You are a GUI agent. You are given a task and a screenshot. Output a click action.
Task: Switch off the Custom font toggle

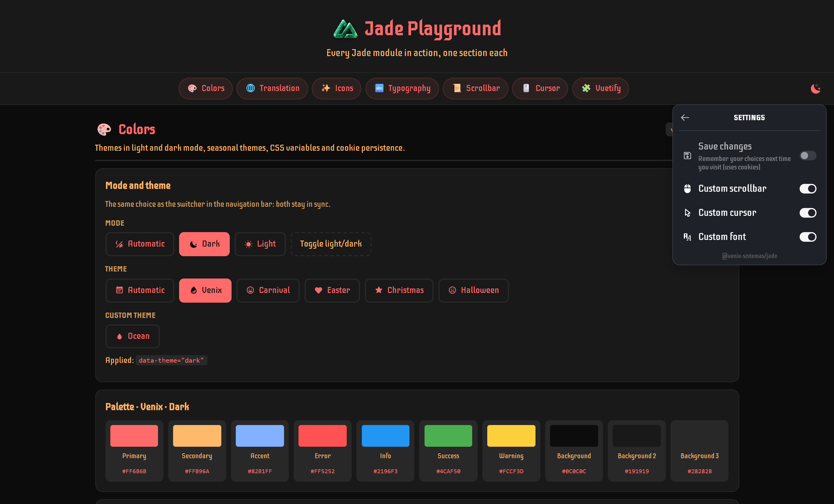(x=807, y=237)
